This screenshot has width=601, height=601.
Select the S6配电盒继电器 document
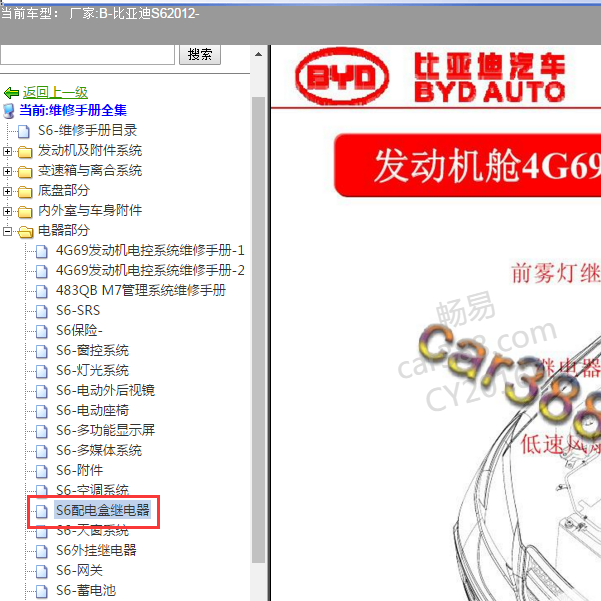coord(103,510)
